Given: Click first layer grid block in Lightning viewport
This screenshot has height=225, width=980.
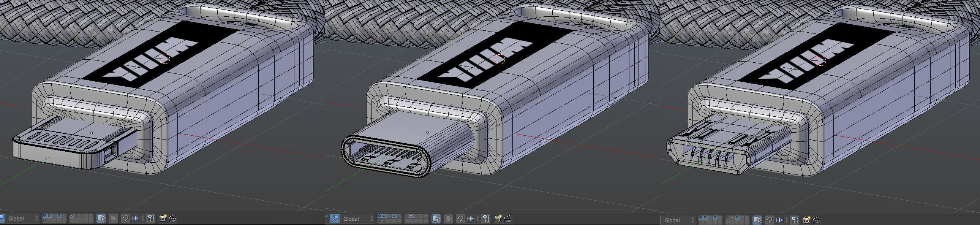Looking at the screenshot, I should 54,219.
